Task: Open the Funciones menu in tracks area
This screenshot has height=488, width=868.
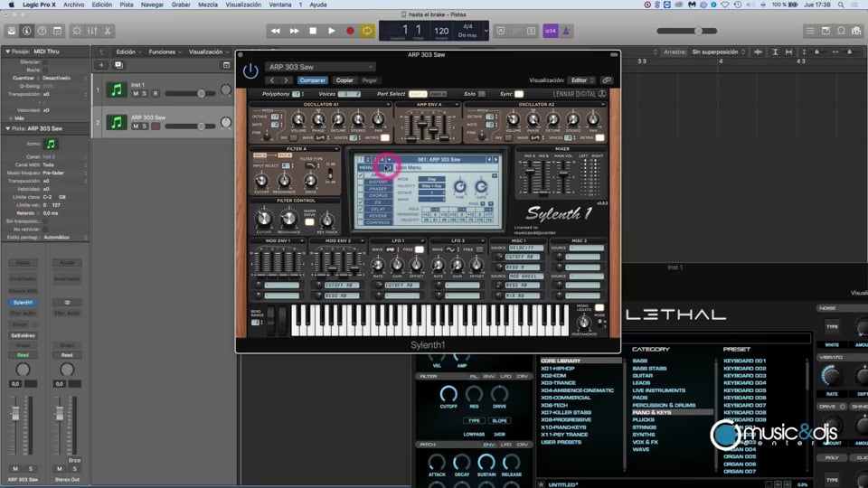Action: pos(165,52)
